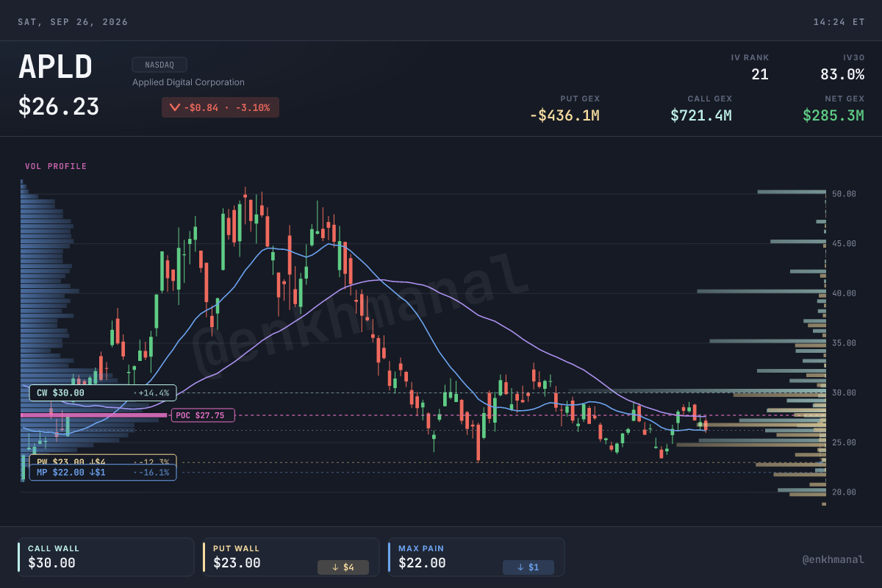Click the long GEX bar at the 40.00 strike
Image resolution: width=882 pixels, height=588 pixels.
(761, 291)
